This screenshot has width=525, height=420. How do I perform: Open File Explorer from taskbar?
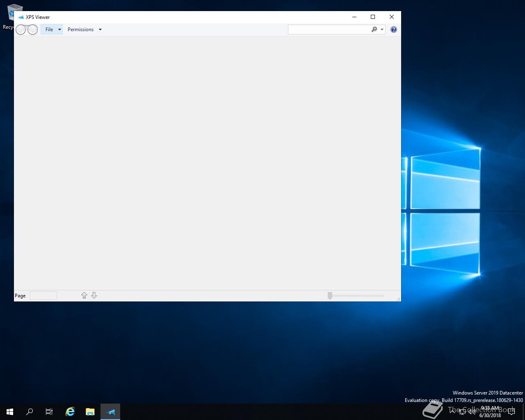[90, 412]
